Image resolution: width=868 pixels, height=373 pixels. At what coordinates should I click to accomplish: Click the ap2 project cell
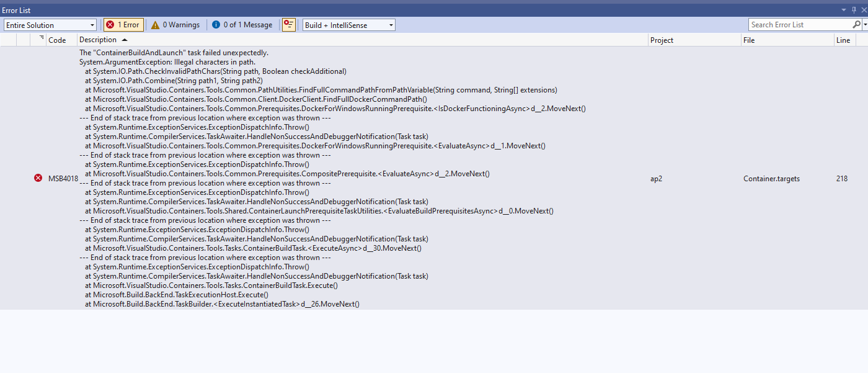click(x=657, y=179)
